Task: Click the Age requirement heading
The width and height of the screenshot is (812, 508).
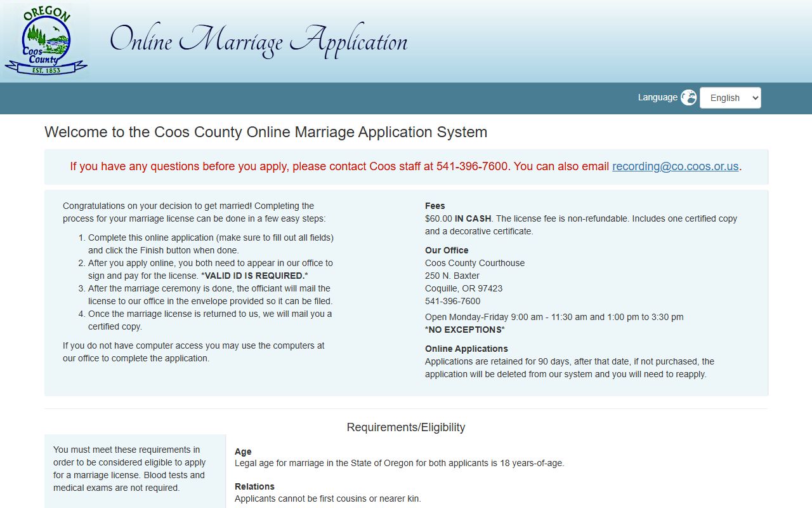Action: point(243,451)
